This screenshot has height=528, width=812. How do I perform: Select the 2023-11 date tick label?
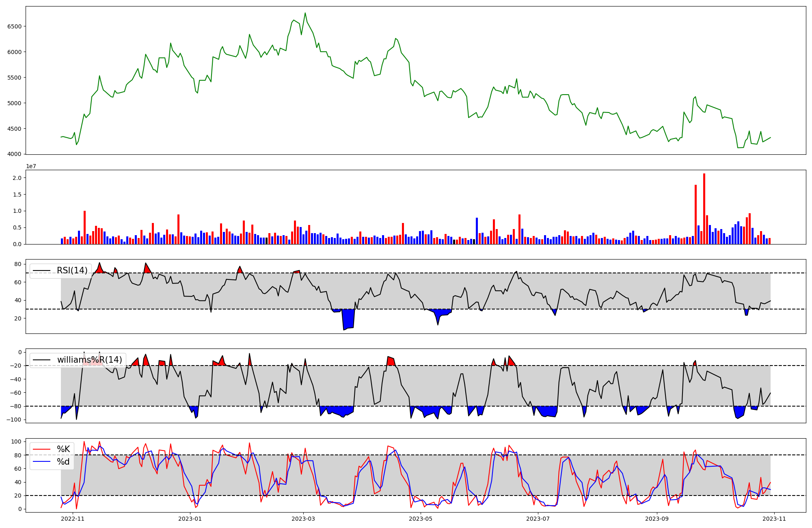click(x=774, y=519)
